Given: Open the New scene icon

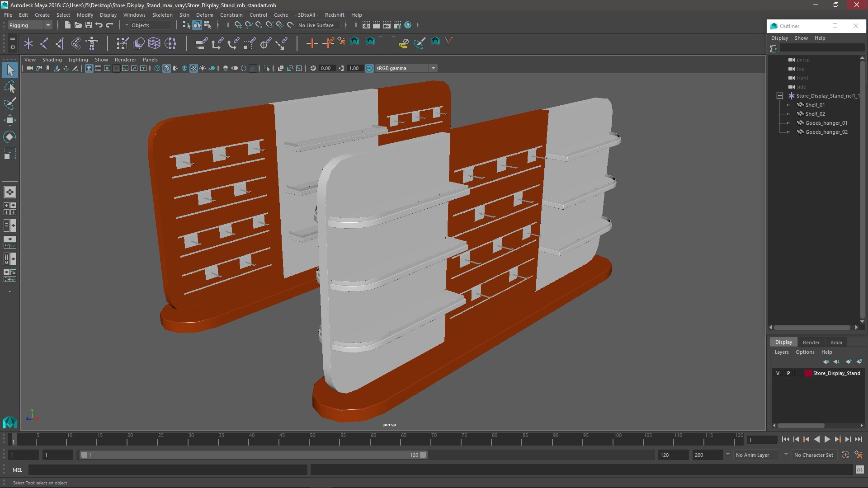Looking at the screenshot, I should pos(67,25).
